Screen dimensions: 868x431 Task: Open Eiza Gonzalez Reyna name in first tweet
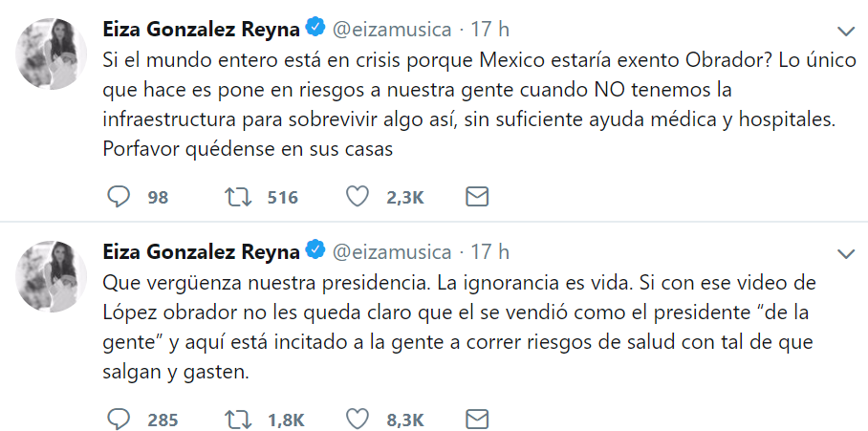point(201,29)
